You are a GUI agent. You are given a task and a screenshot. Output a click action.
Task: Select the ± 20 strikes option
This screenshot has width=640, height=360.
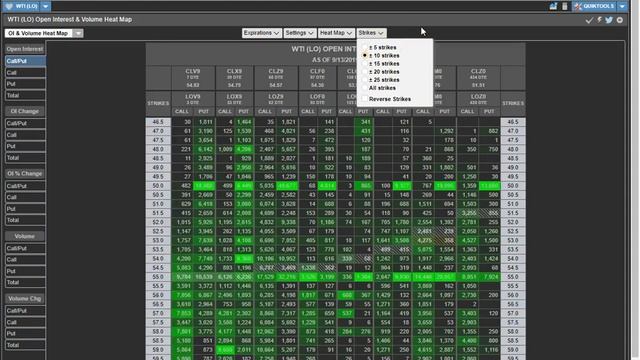[x=380, y=72]
